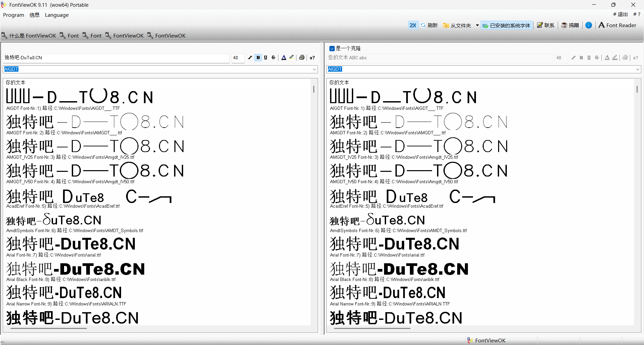644x345 pixels.
Task: Click FontViewOK status bar label
Action: [490, 340]
